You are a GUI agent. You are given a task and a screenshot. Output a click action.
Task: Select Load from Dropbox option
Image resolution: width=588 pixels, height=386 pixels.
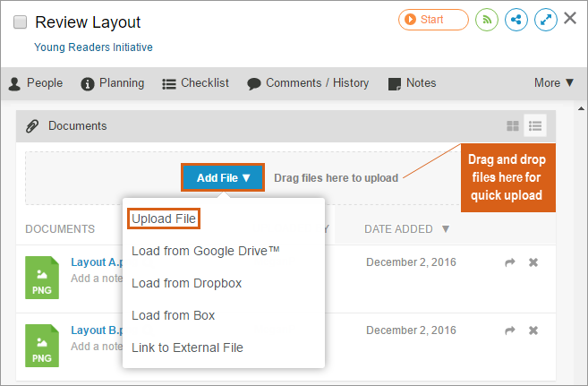coord(186,283)
